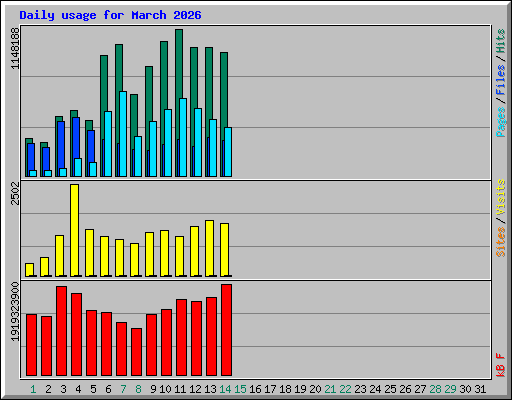Image resolution: width=512 pixels, height=400 pixels.
Task: Click the yellow visits bar for day 8
Action: click(x=135, y=260)
